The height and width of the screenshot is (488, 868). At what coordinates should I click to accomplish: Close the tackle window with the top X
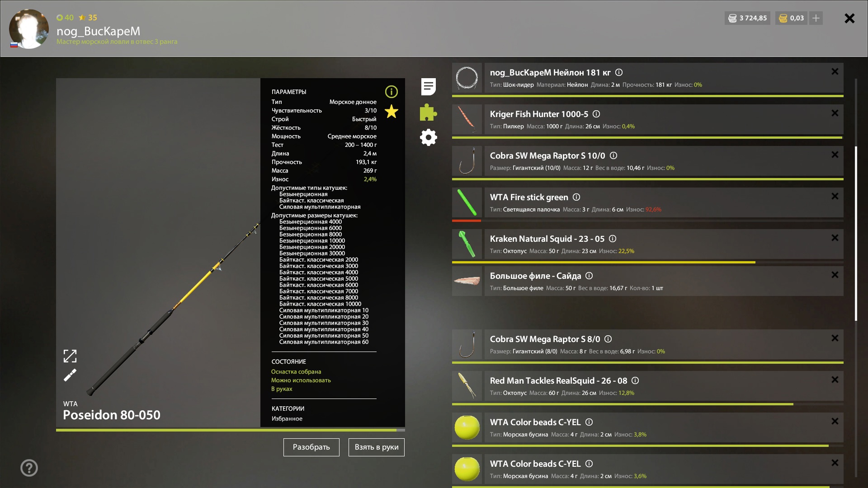tap(849, 18)
